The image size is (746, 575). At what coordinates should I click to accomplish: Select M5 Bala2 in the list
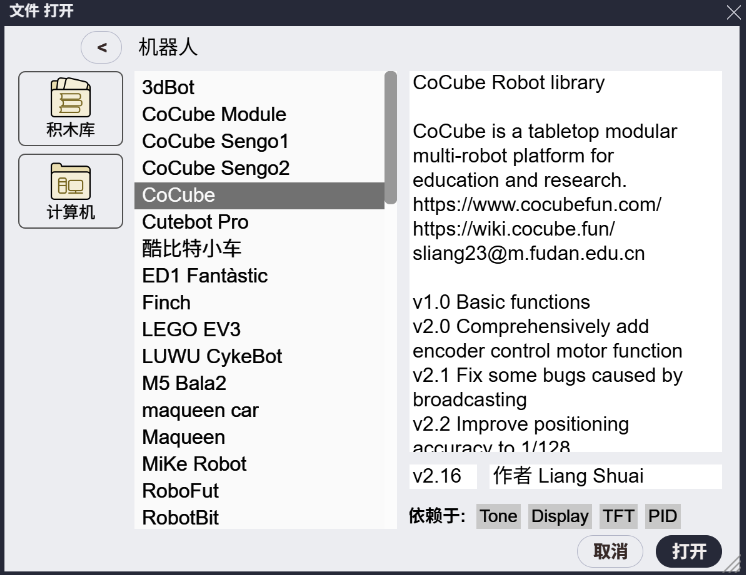[x=184, y=383]
